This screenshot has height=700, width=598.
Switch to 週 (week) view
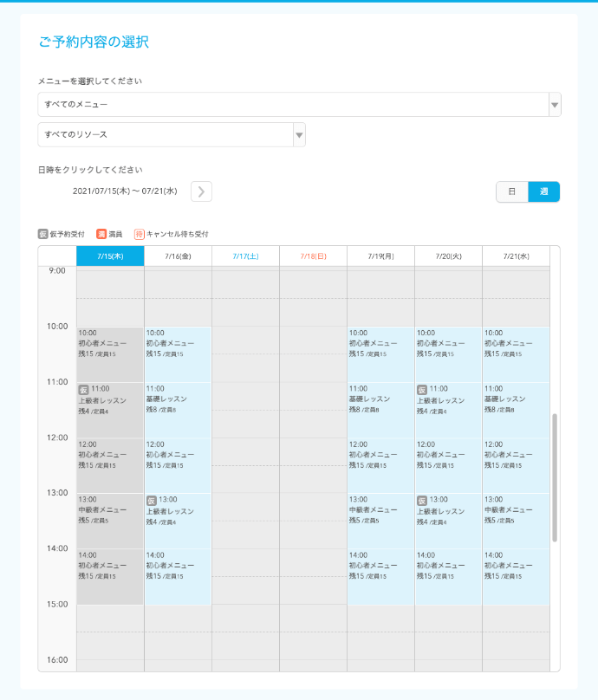(x=544, y=192)
